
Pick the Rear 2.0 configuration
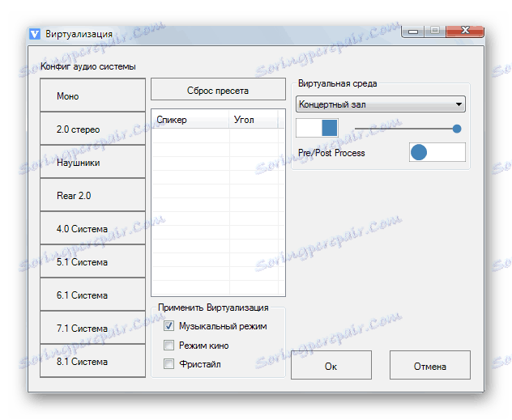click(92, 195)
